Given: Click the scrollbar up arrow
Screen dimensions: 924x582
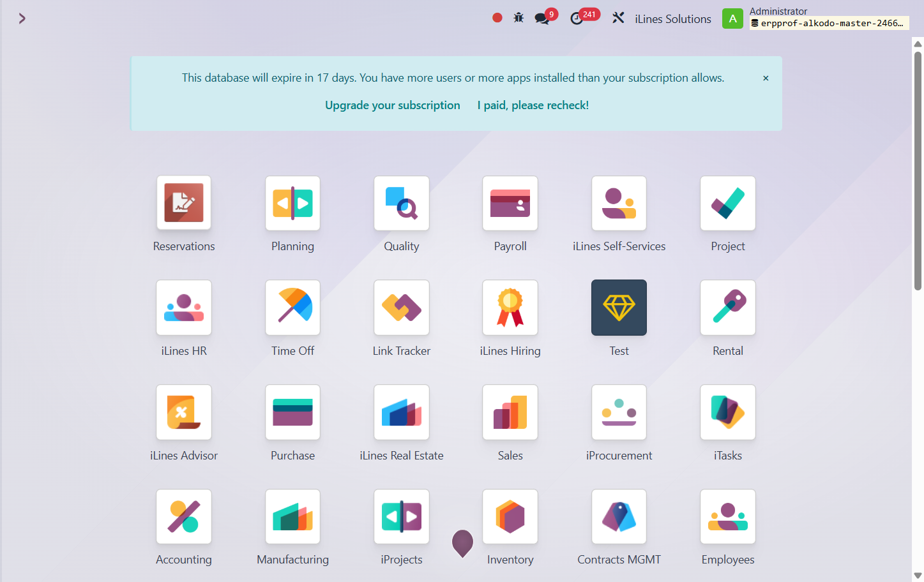Looking at the screenshot, I should [918, 44].
